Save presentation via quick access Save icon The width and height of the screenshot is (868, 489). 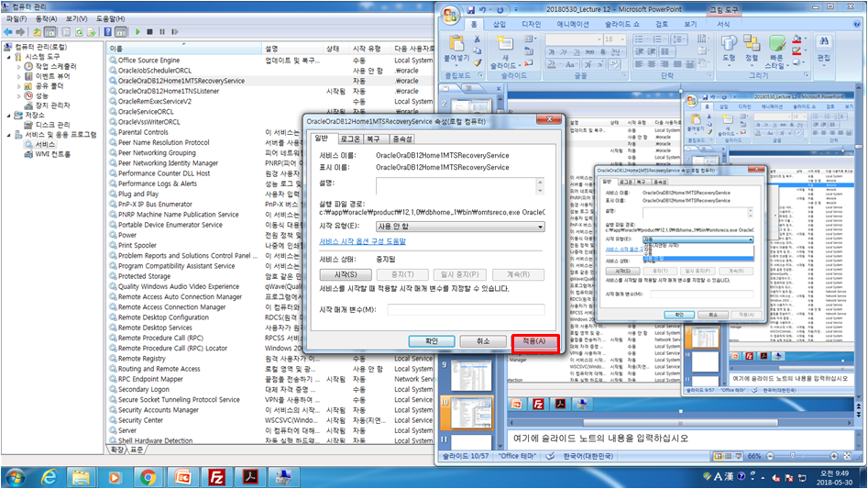(x=470, y=9)
